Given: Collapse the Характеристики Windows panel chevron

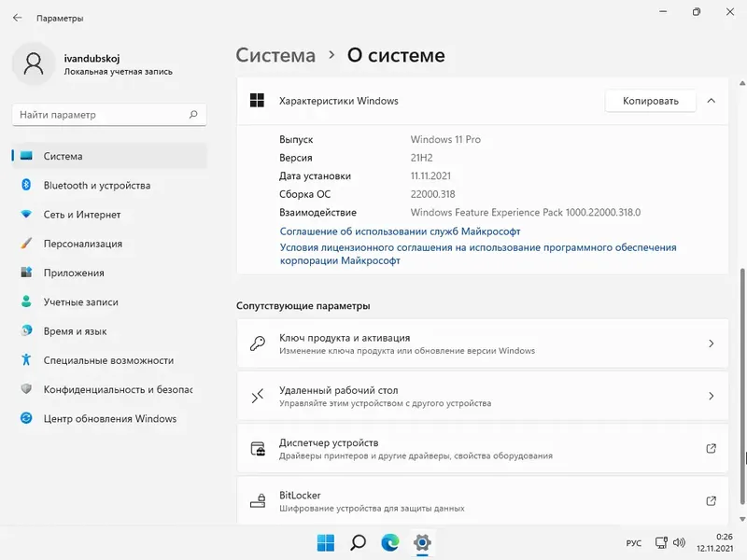Looking at the screenshot, I should [711, 101].
